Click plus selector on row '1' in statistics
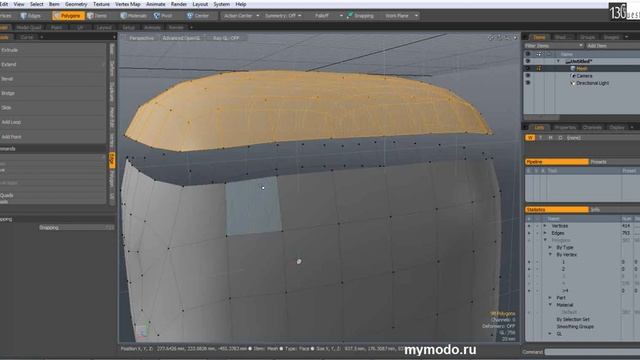 click(x=529, y=262)
